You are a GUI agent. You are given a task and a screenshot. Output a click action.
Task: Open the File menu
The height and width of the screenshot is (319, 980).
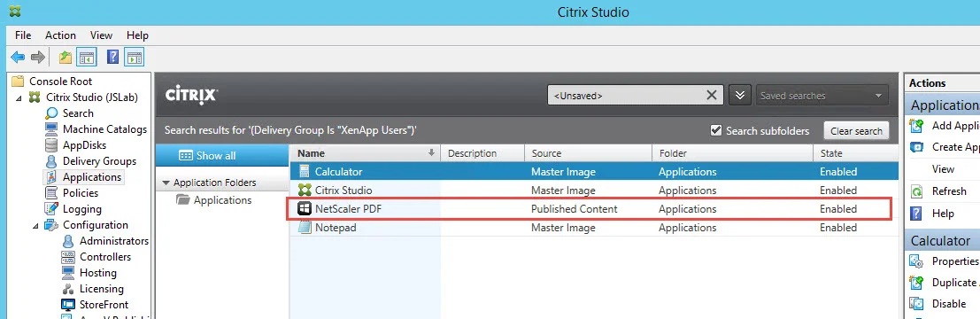[x=23, y=35]
